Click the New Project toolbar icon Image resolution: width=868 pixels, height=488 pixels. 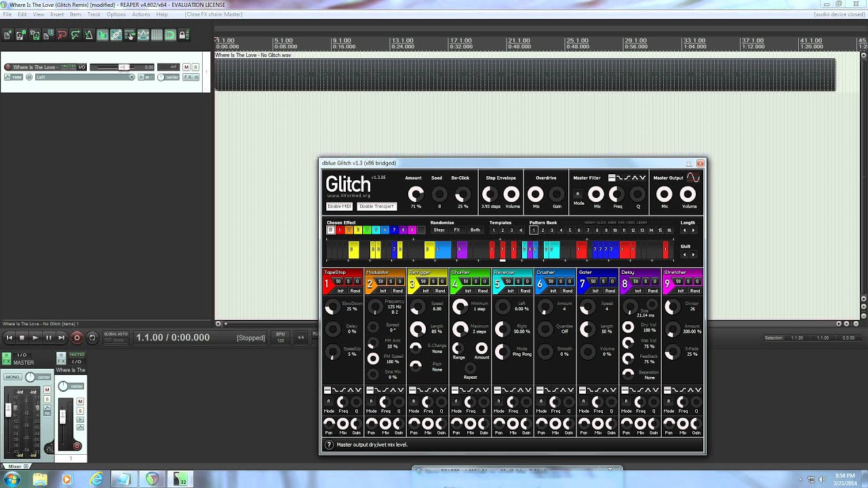pyautogui.click(x=7, y=35)
